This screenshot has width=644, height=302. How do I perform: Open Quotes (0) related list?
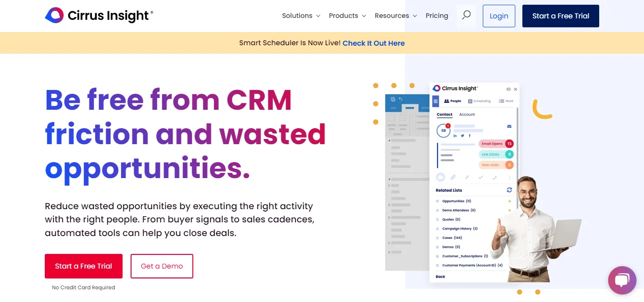451,220
